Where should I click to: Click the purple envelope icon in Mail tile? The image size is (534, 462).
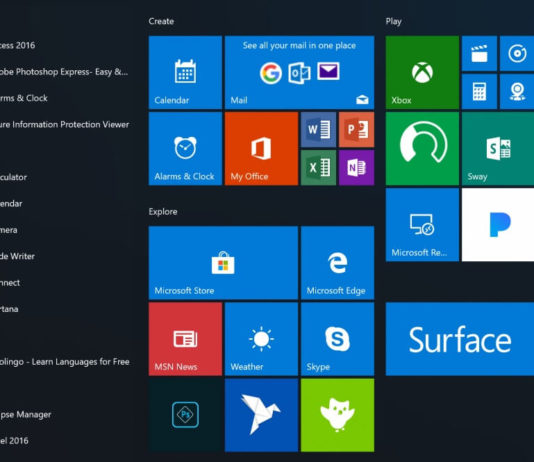pyautogui.click(x=328, y=71)
